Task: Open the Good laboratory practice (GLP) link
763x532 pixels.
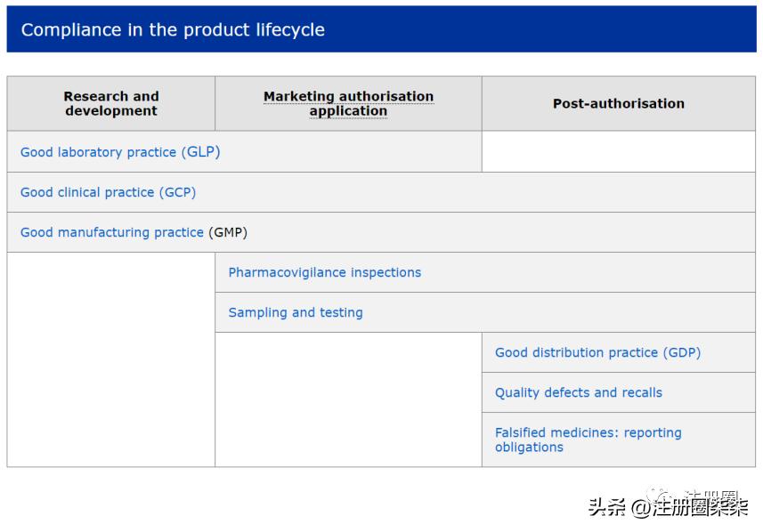Action: click(x=119, y=151)
